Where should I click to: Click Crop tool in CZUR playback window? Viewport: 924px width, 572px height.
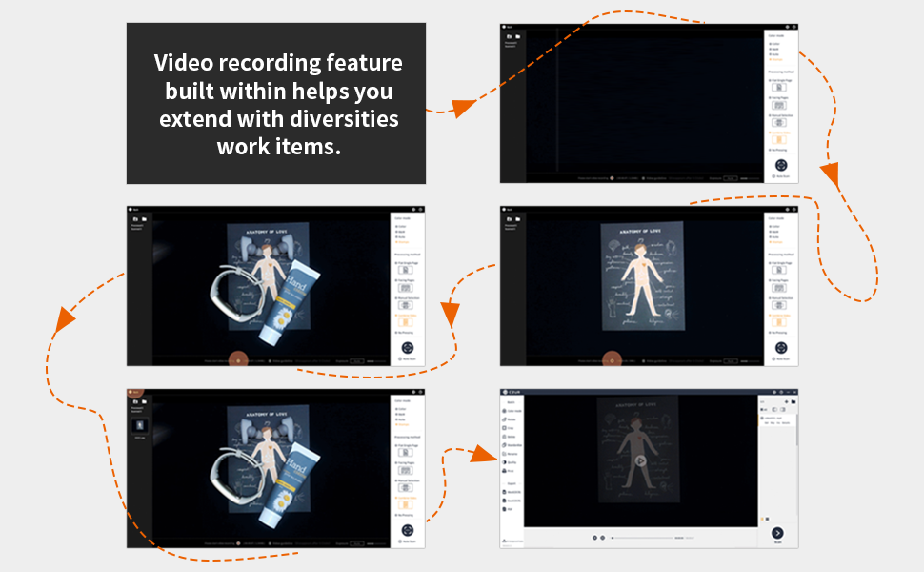click(508, 428)
